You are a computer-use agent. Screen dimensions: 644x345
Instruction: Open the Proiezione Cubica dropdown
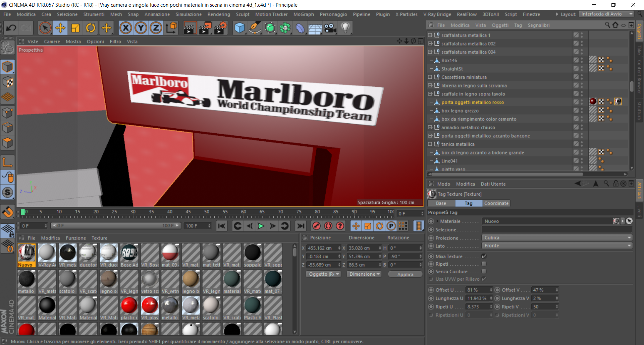coord(557,237)
